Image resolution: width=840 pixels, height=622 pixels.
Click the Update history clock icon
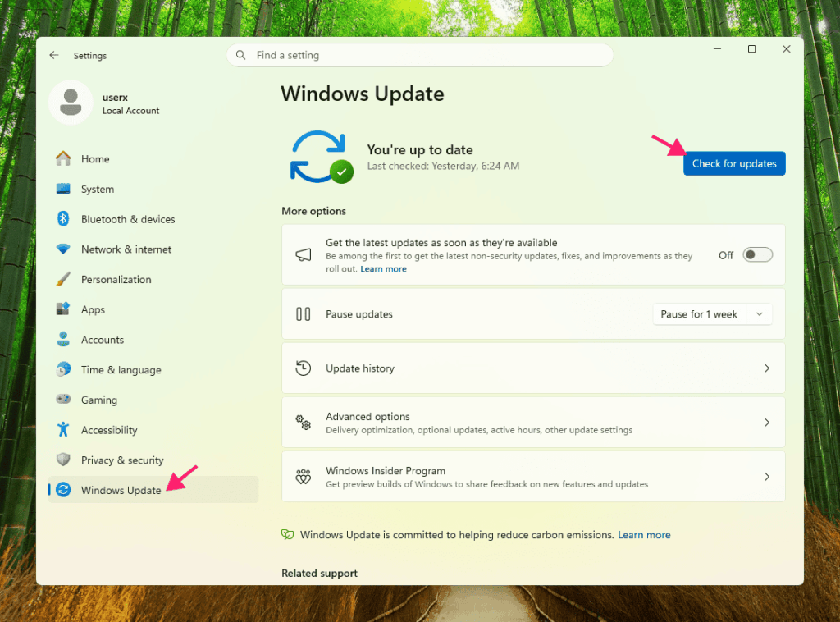click(x=304, y=368)
